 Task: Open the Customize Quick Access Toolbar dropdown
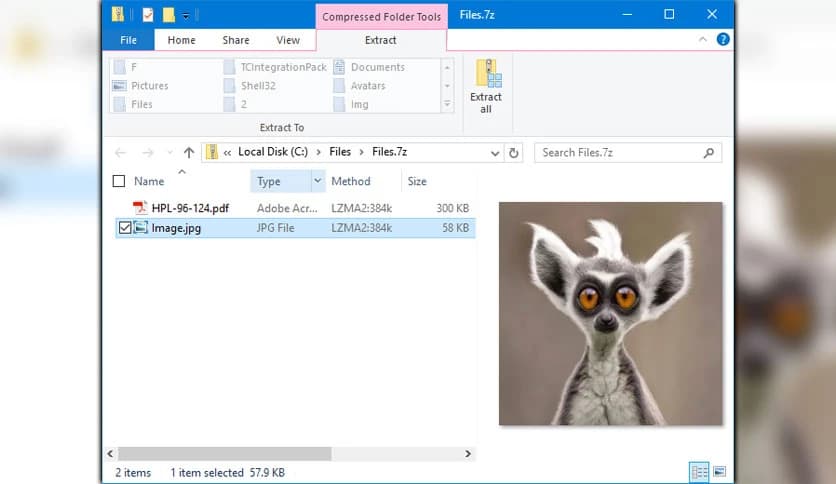186,15
